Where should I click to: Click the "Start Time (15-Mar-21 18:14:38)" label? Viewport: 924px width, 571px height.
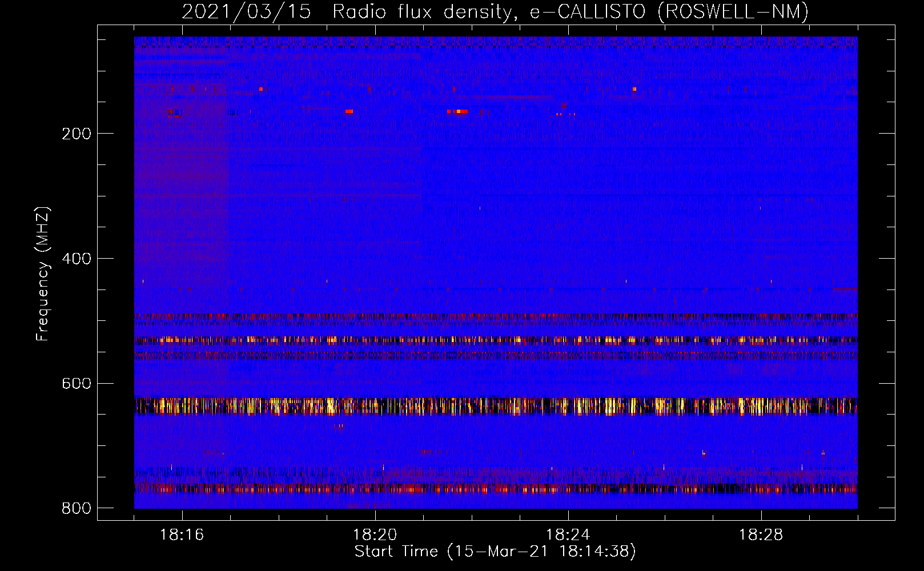click(495, 552)
